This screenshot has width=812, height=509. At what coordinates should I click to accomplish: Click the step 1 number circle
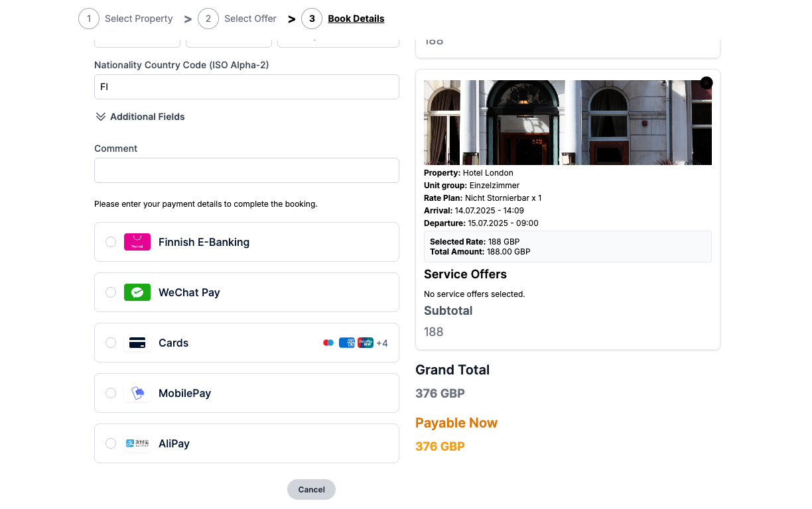(x=89, y=19)
